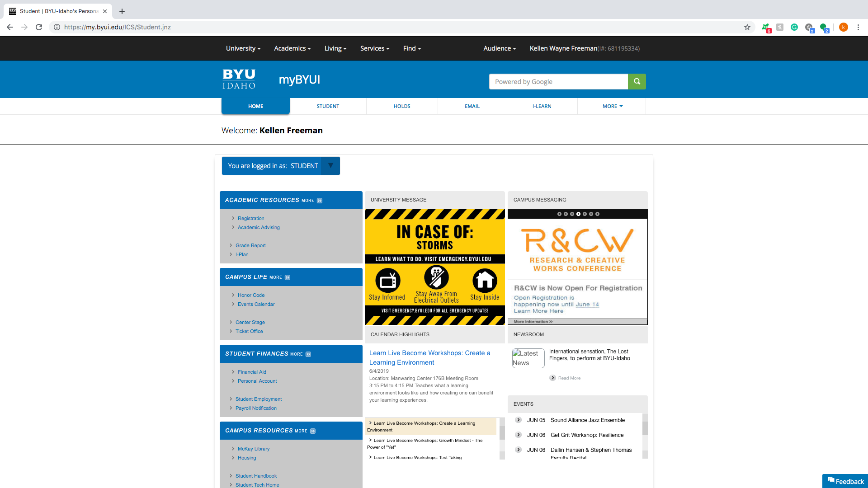Click the Academic Resources MORE arrow icon
868x488 pixels.
[x=320, y=201]
